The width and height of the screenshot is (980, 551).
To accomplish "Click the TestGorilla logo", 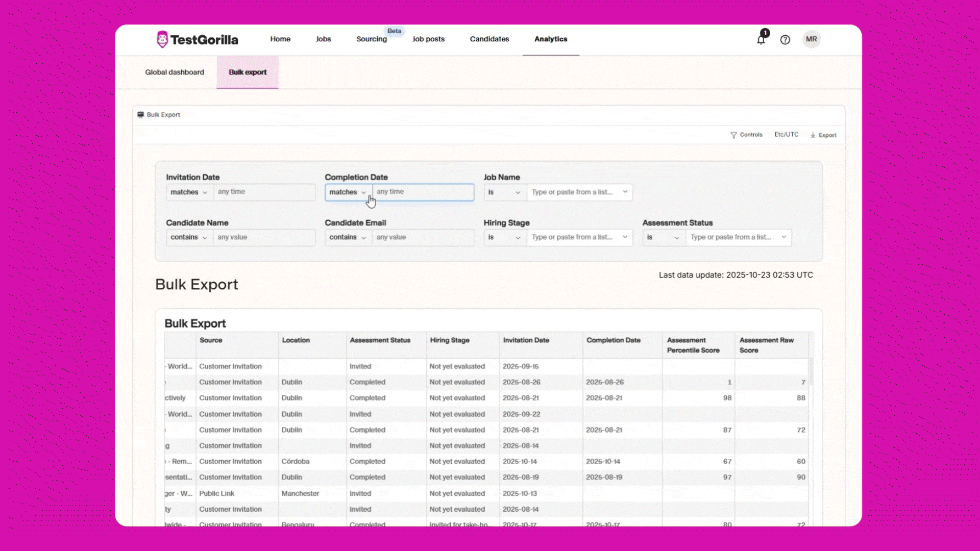I will [x=197, y=39].
